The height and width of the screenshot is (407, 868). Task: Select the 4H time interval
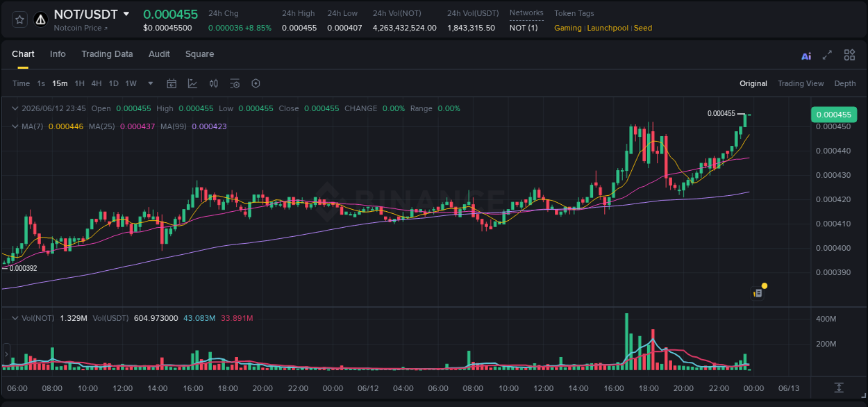point(97,83)
